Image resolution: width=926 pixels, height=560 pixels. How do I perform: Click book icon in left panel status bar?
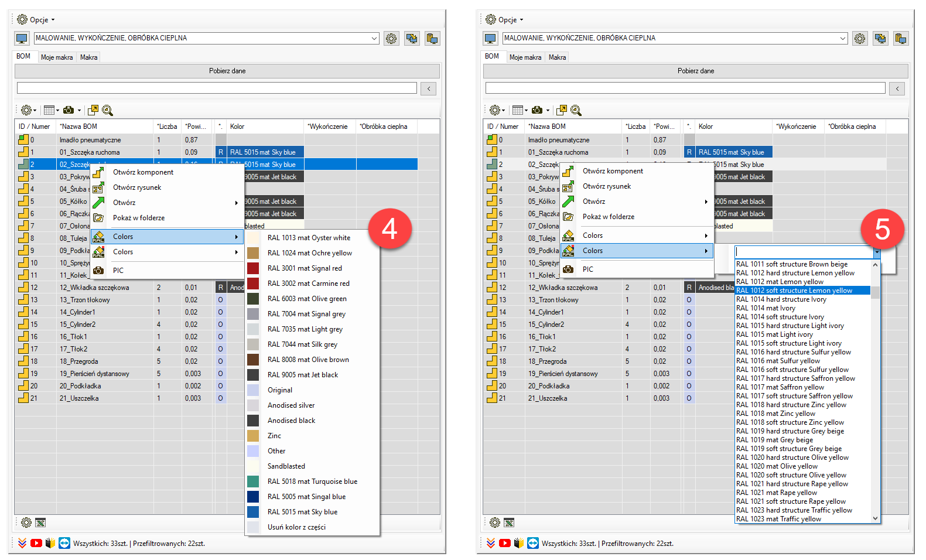click(50, 543)
